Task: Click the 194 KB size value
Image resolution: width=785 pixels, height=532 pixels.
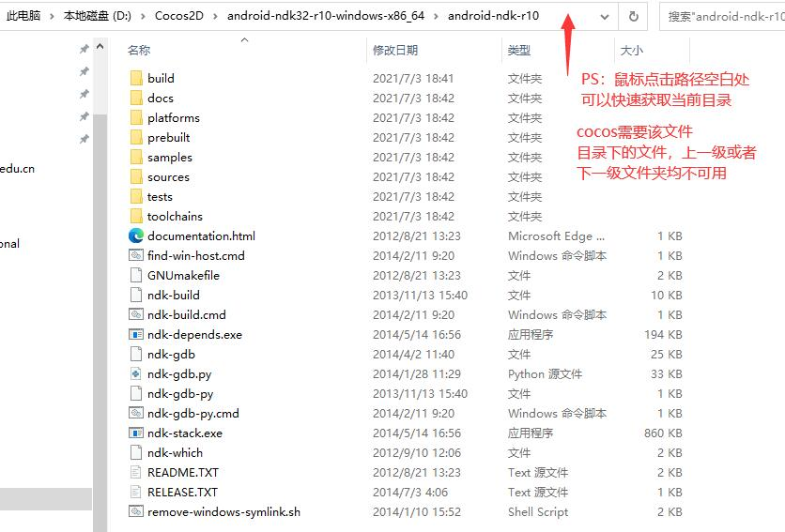Action: [x=663, y=335]
